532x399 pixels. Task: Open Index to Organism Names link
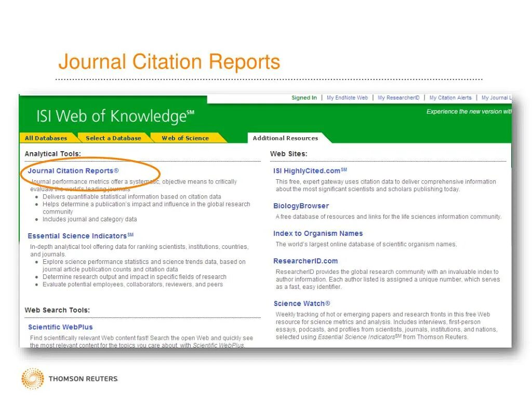coord(318,233)
